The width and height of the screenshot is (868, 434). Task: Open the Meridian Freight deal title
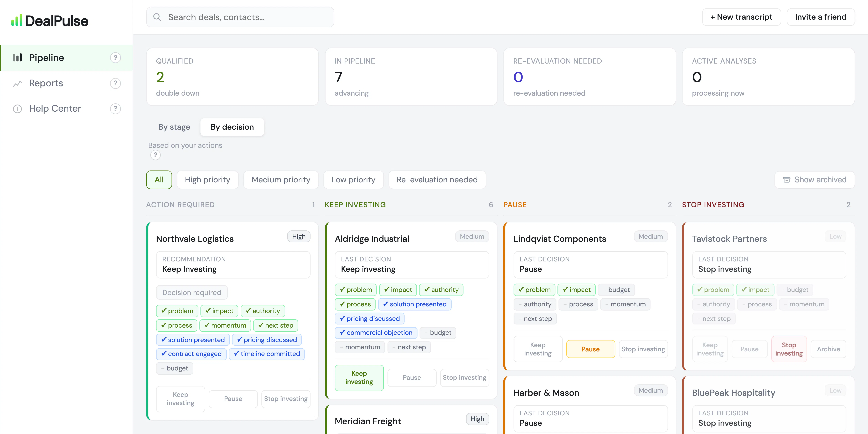(x=368, y=421)
